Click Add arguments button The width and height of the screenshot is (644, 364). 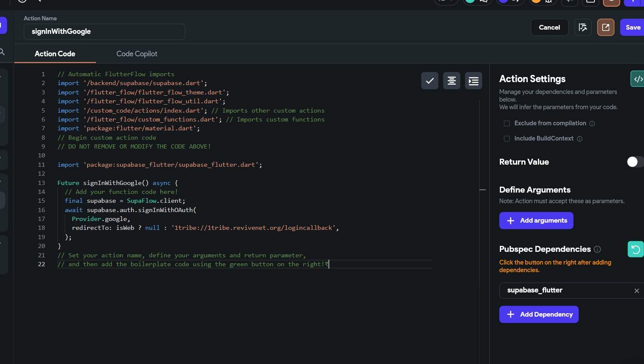536,221
